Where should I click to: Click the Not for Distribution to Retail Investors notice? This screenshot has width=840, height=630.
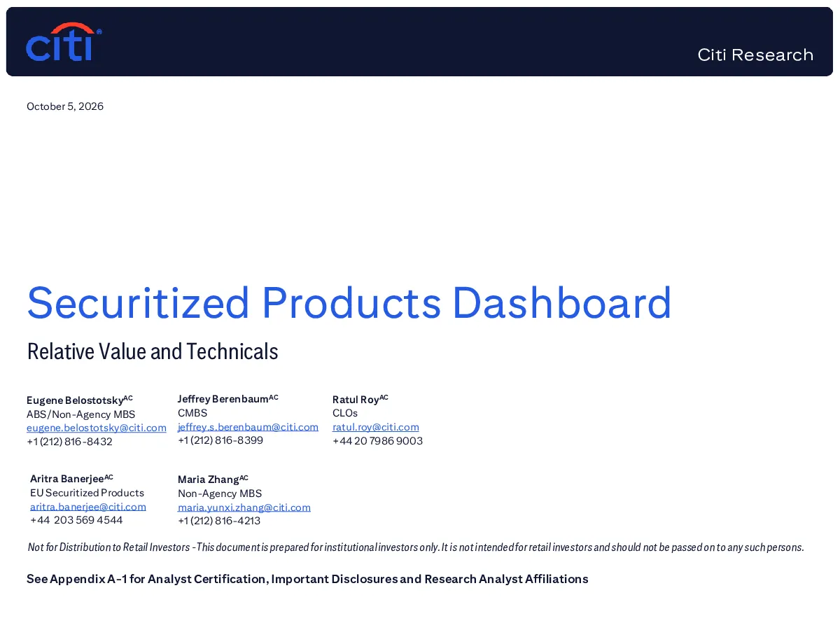pyautogui.click(x=416, y=547)
